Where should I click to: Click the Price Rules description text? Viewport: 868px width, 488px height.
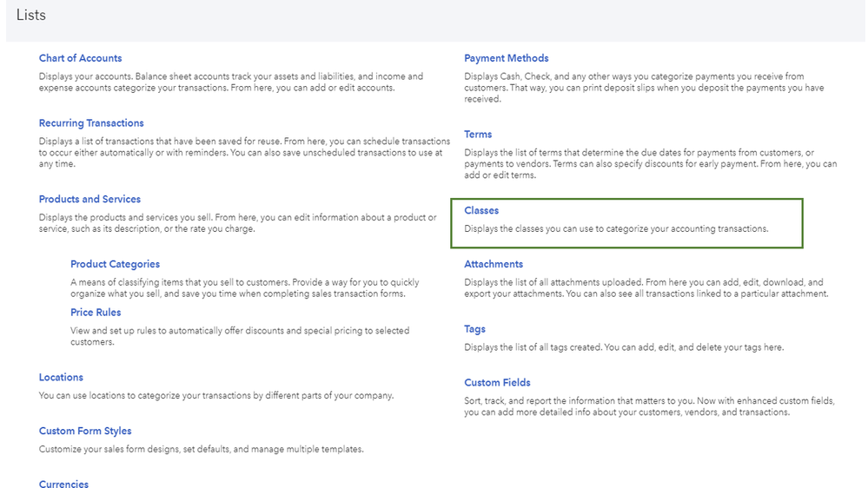click(x=240, y=336)
